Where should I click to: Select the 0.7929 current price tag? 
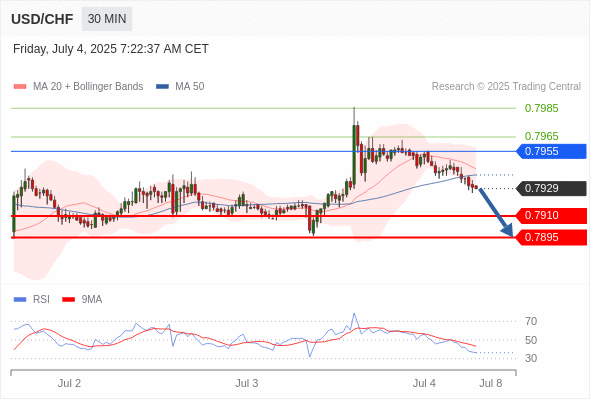click(551, 188)
